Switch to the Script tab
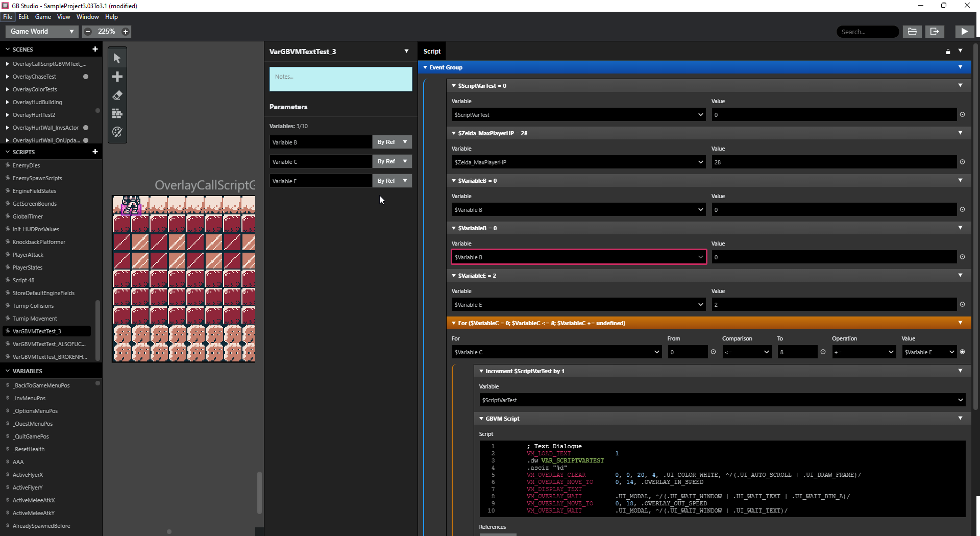This screenshot has width=980, height=536. tap(432, 51)
